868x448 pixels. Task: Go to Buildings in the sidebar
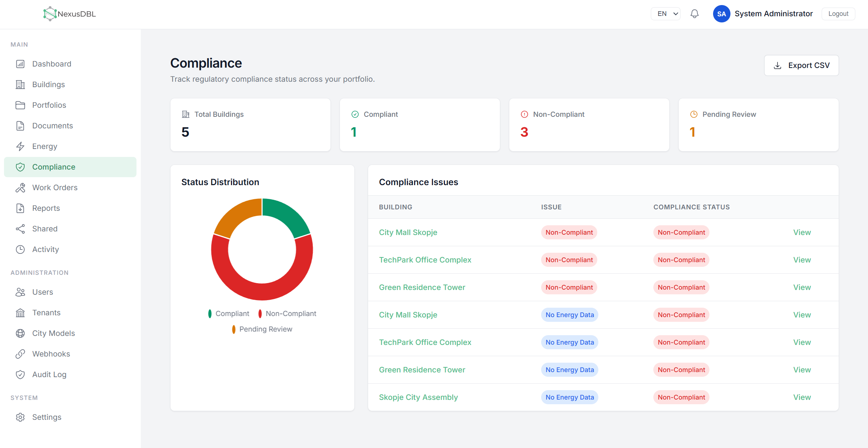[x=70, y=85]
